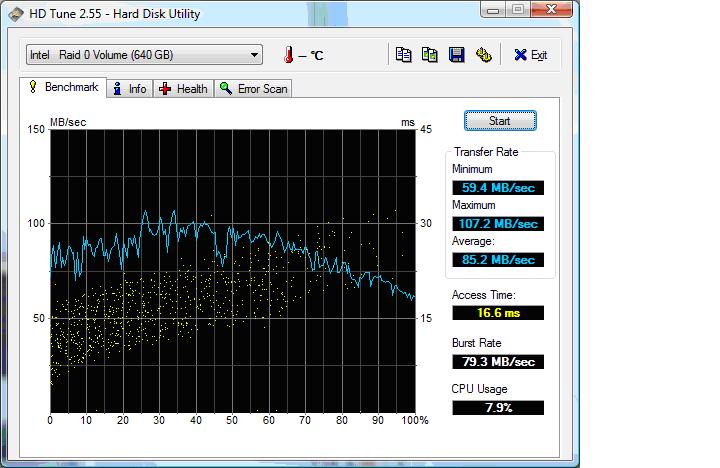Click the Average value 85.2 MB/sec
720x468 pixels.
click(x=498, y=259)
